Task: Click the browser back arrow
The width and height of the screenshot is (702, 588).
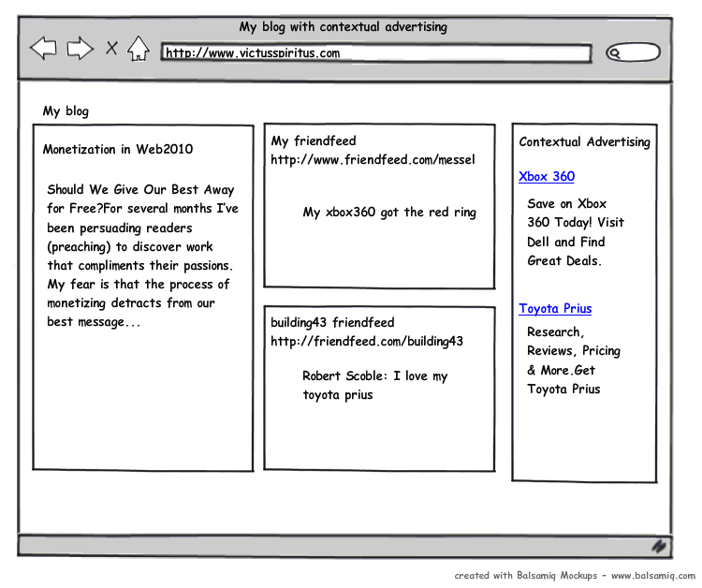Action: click(43, 48)
